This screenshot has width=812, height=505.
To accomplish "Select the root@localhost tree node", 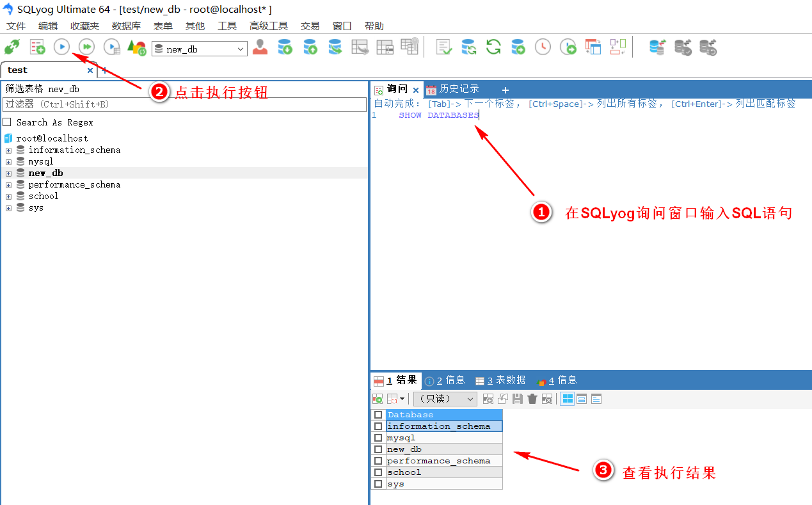I will (52, 138).
